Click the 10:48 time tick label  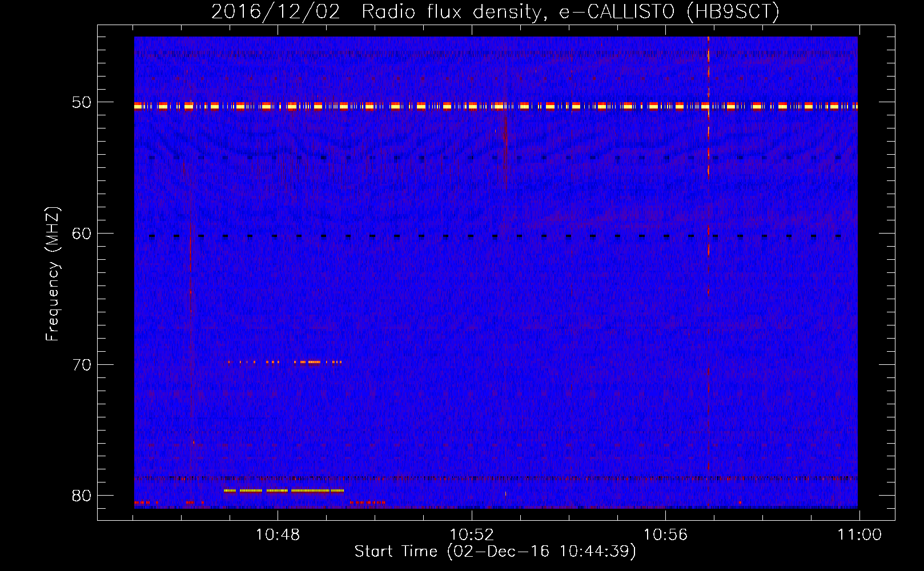pyautogui.click(x=278, y=535)
